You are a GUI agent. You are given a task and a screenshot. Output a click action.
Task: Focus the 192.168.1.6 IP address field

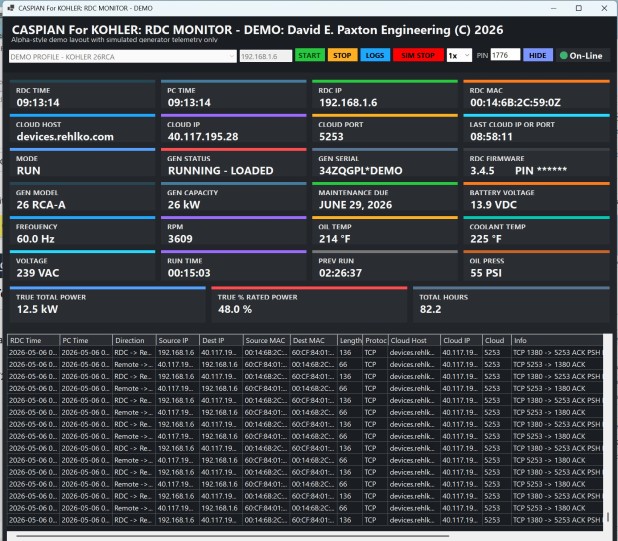click(266, 56)
